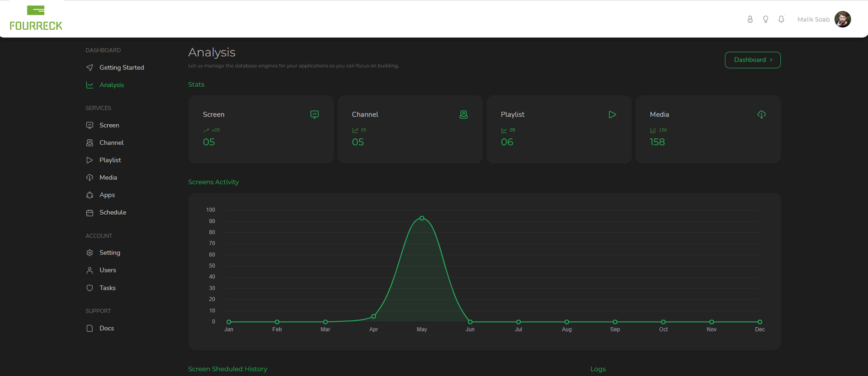Screen dimensions: 868x376
Task: Click the Screen card monitor icon
Action: (315, 115)
